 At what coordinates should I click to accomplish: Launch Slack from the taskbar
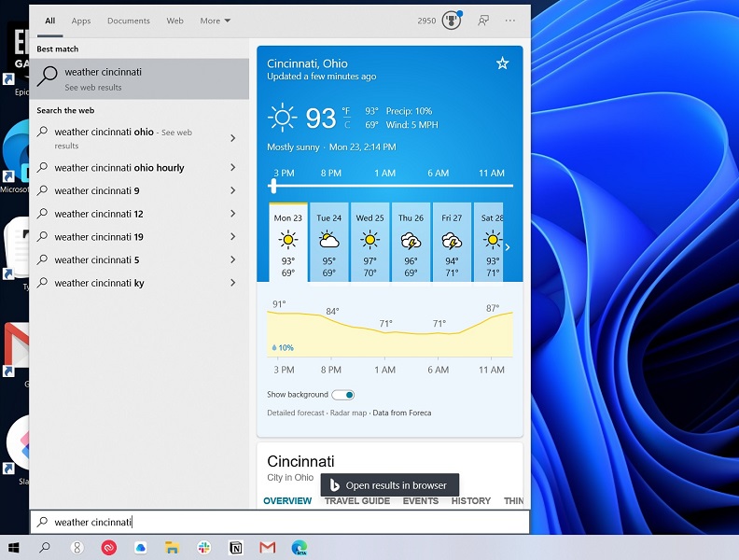point(204,547)
